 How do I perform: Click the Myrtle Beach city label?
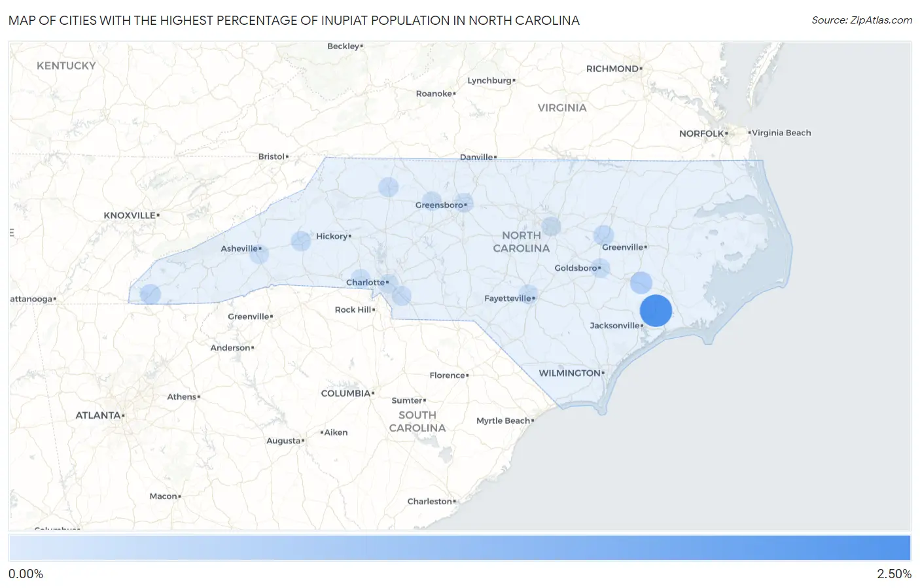click(503, 421)
